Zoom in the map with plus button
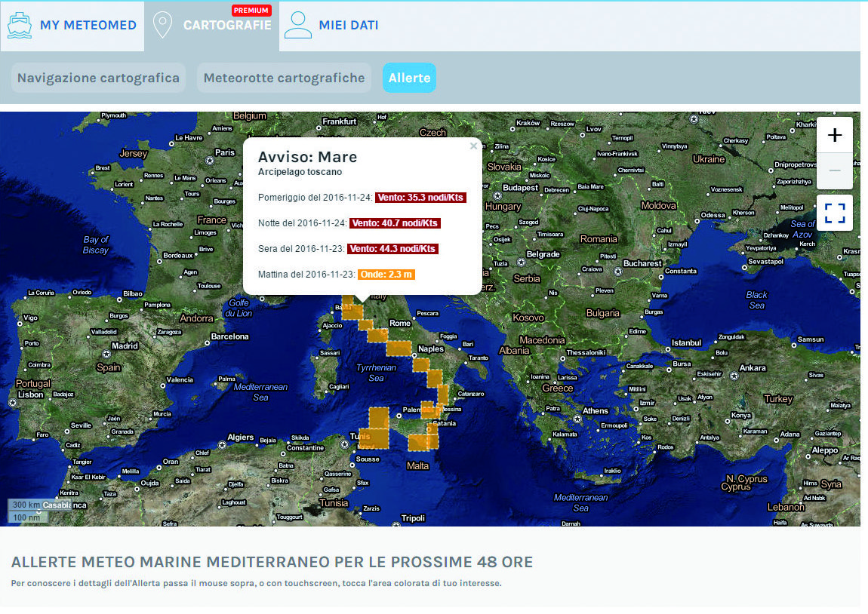 (835, 136)
